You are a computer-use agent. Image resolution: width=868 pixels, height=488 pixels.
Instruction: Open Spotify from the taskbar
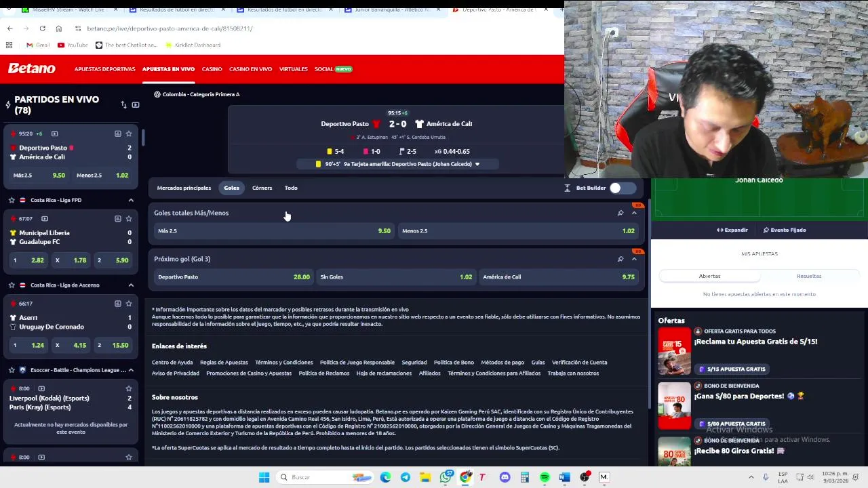point(545,477)
